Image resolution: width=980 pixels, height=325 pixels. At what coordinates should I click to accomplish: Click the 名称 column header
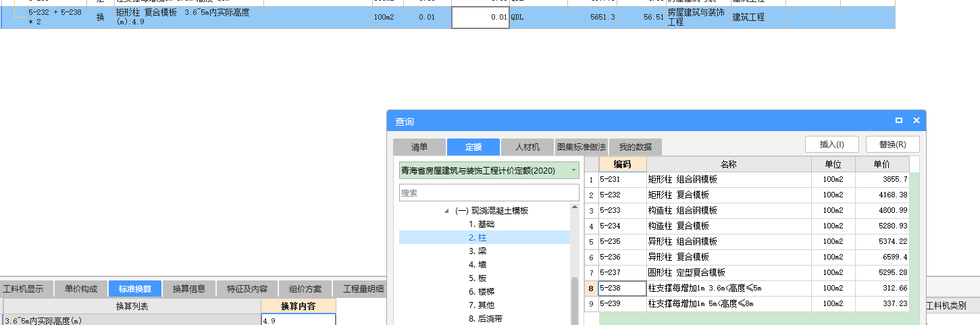[729, 164]
